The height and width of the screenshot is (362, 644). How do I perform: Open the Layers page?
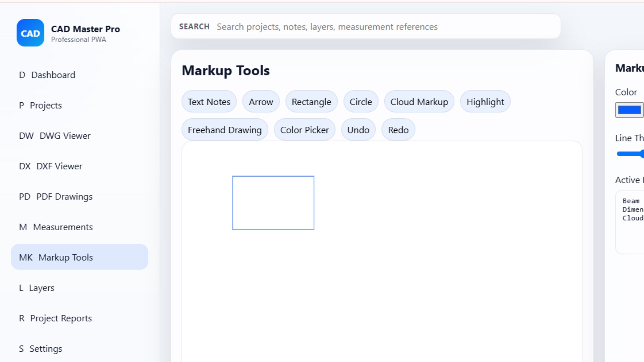79,288
